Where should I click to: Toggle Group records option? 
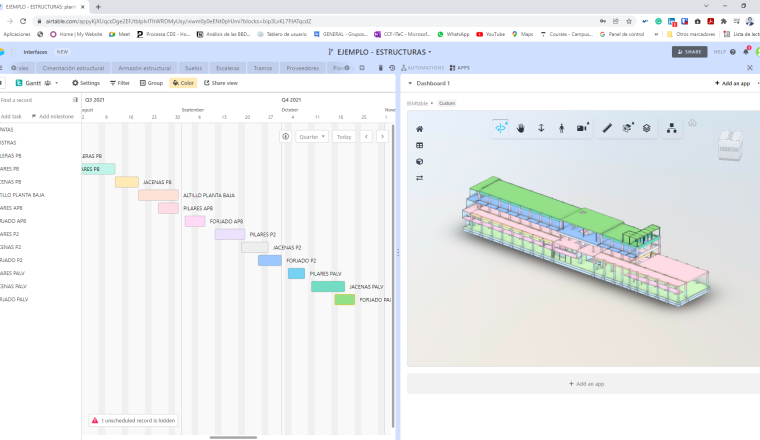tap(151, 83)
